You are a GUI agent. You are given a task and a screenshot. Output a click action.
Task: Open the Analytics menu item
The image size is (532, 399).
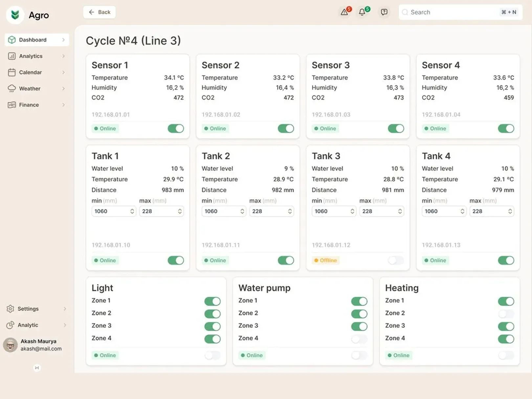[37, 56]
